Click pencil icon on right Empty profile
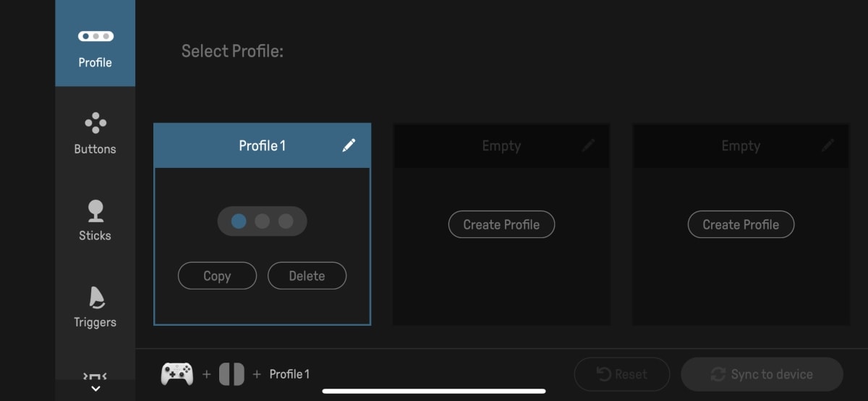This screenshot has width=868, height=401. click(827, 145)
